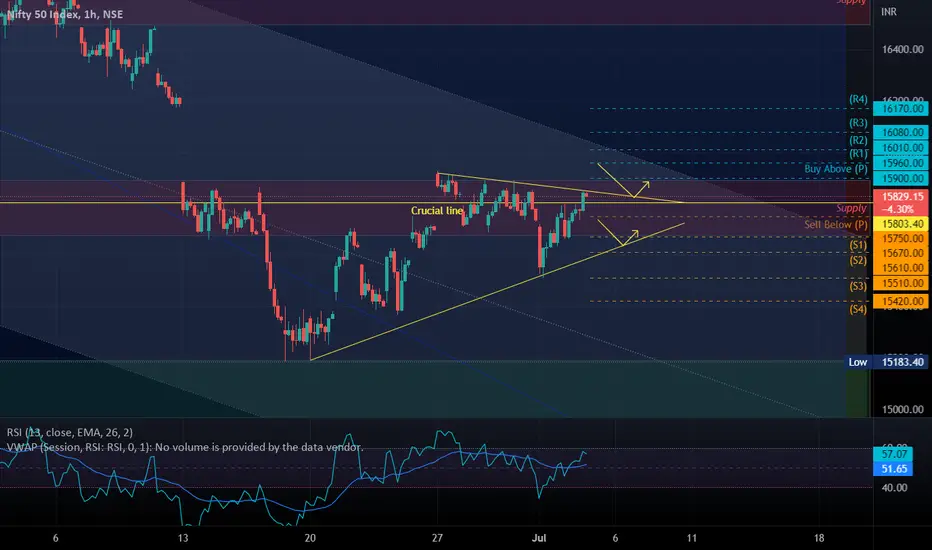Image resolution: width=932 pixels, height=550 pixels.
Task: Click the 15510.00 price label
Action: (x=900, y=284)
